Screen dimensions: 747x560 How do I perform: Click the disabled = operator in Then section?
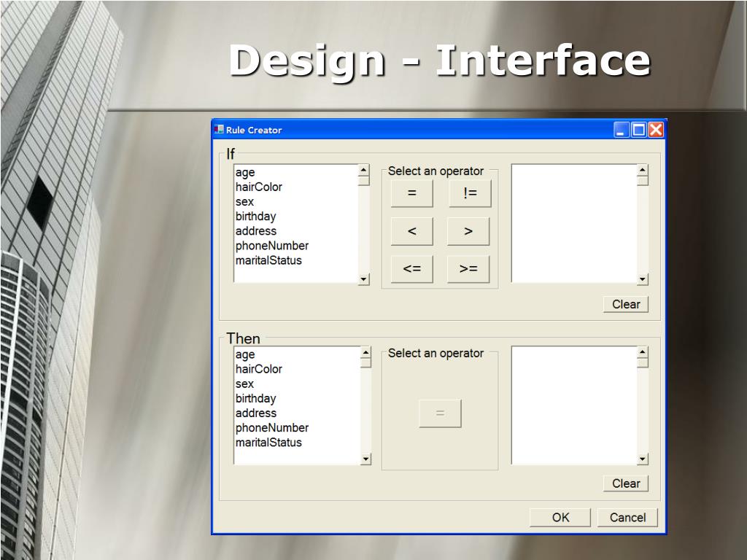point(440,413)
